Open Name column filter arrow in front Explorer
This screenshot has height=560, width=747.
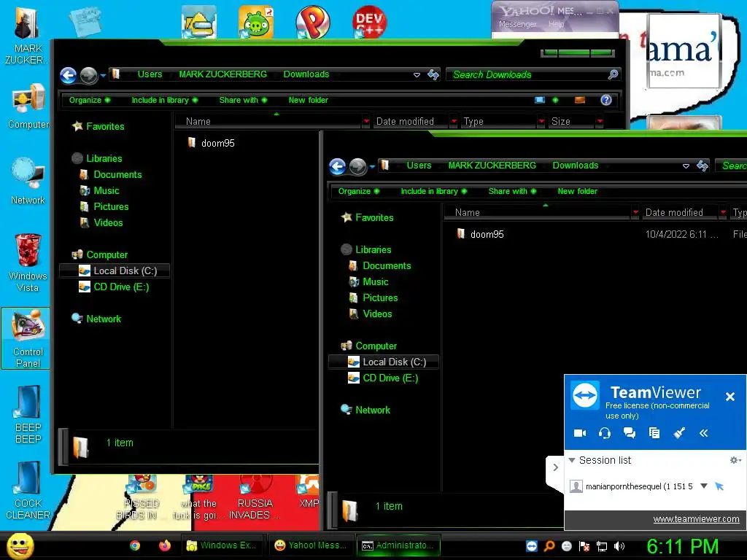635,212
